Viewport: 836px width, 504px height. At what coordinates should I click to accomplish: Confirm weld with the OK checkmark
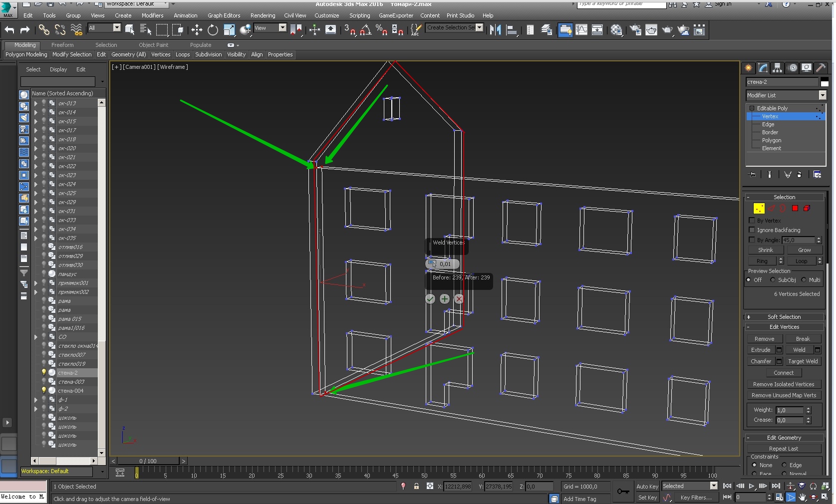click(x=430, y=299)
